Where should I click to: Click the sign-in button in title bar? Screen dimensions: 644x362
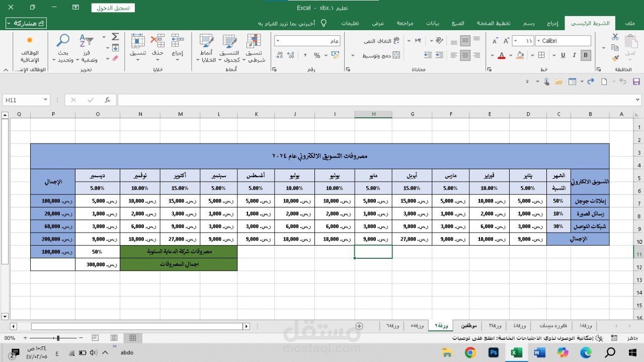click(113, 8)
